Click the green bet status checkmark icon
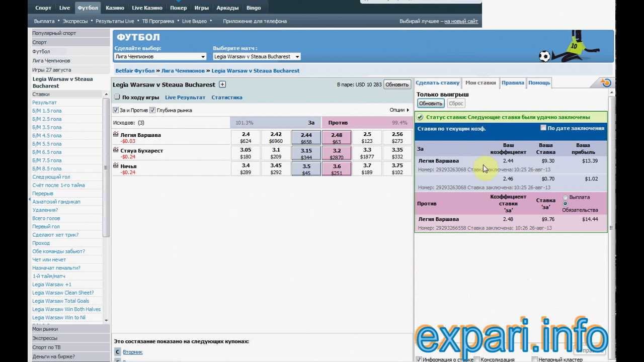The width and height of the screenshot is (644, 362). point(420,117)
